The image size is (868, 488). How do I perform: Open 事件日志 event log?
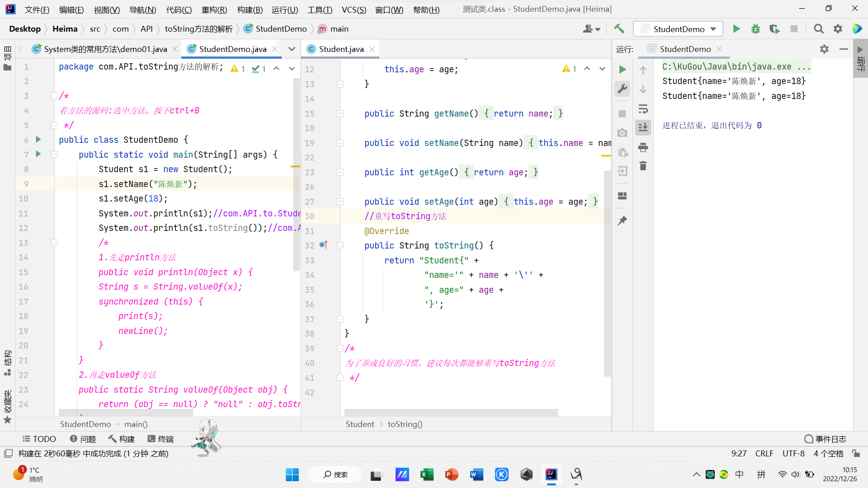pos(825,439)
